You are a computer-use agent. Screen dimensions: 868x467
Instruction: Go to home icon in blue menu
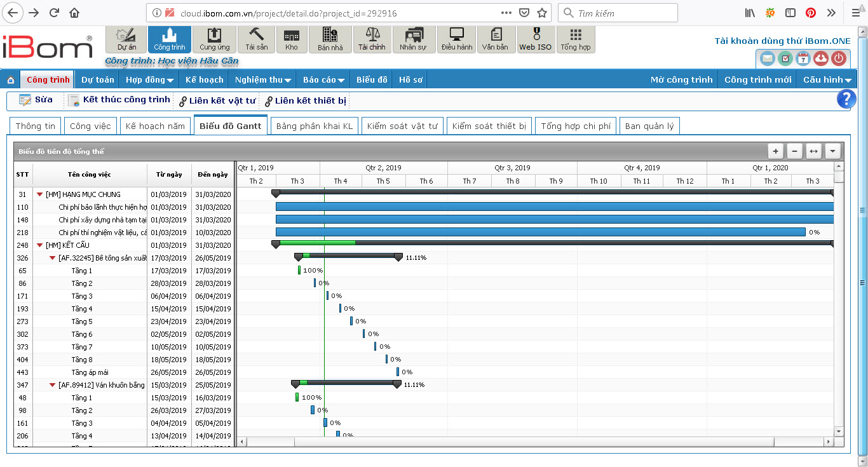10,80
